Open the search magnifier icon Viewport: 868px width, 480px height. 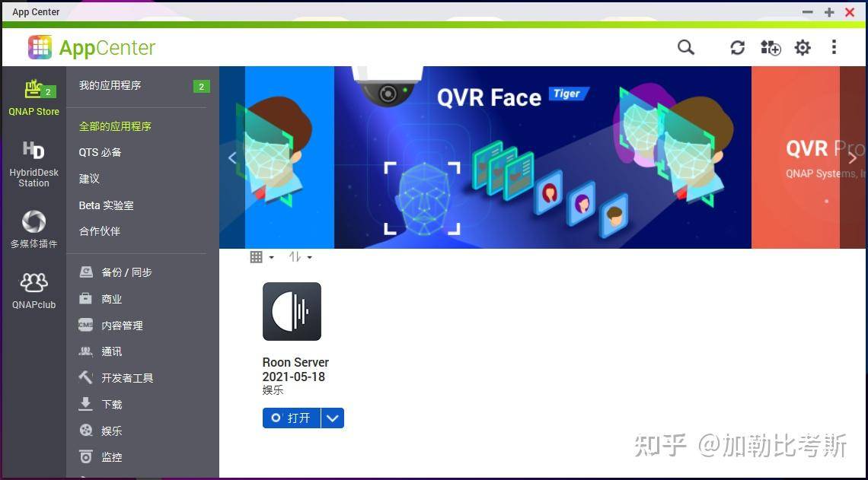pyautogui.click(x=686, y=48)
